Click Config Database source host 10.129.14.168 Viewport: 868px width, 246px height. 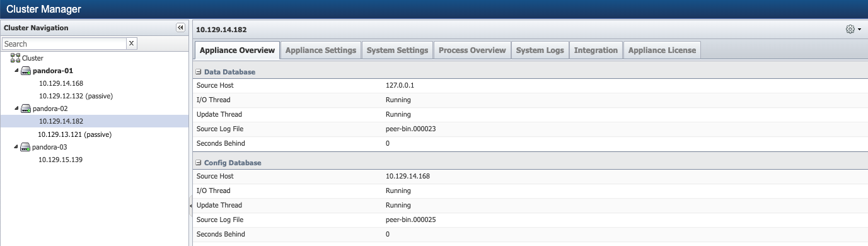(408, 176)
